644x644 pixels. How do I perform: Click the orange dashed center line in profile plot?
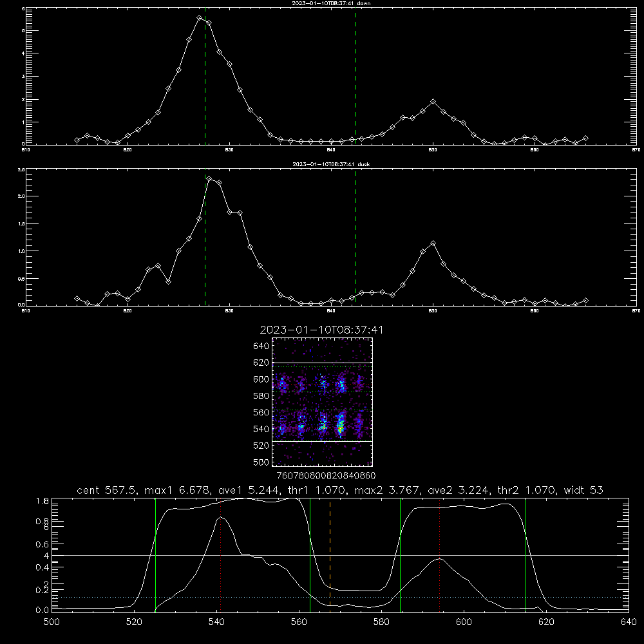coord(330,554)
